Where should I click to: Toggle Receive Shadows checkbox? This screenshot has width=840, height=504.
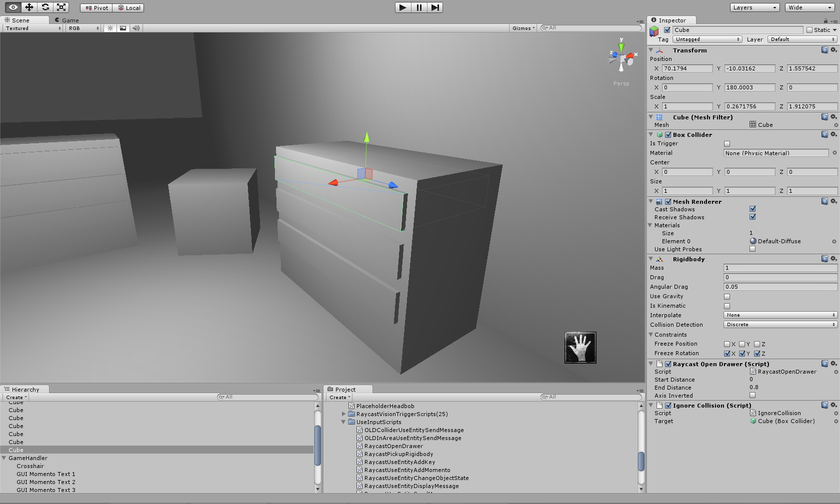(x=752, y=217)
